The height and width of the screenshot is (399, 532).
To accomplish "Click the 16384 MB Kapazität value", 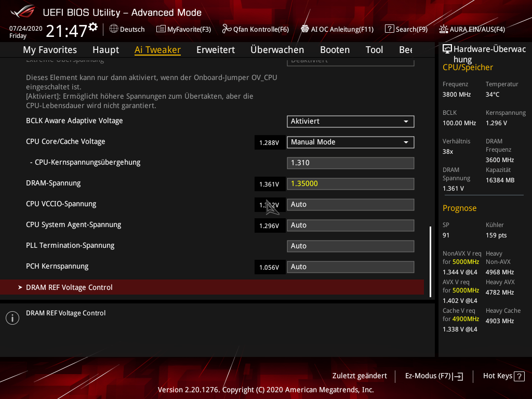I will [500, 180].
